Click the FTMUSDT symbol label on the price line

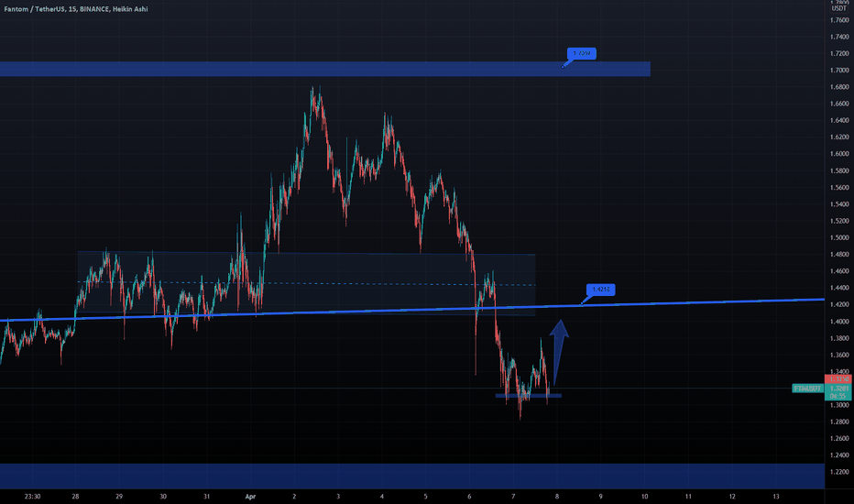[x=807, y=389]
